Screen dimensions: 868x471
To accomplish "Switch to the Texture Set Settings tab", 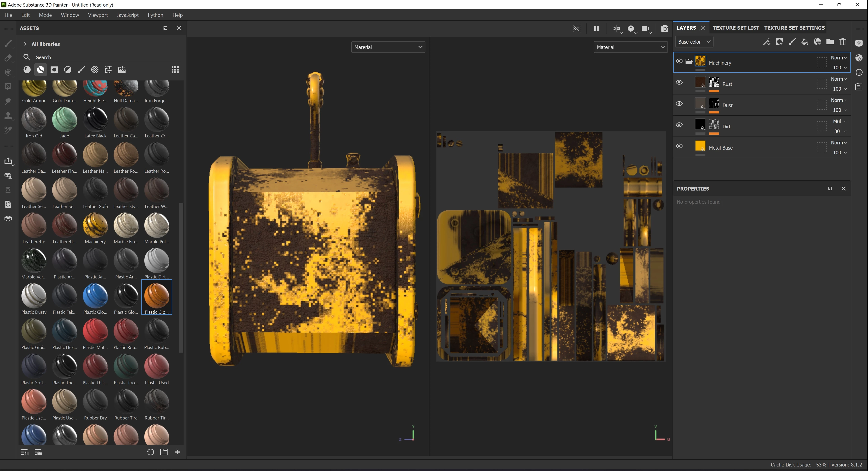I will (x=794, y=28).
